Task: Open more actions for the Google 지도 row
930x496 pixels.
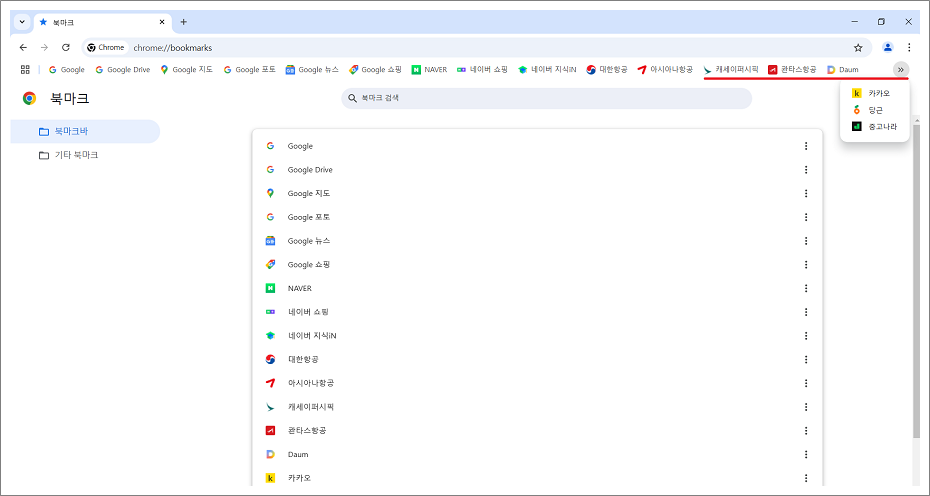Action: [x=805, y=193]
